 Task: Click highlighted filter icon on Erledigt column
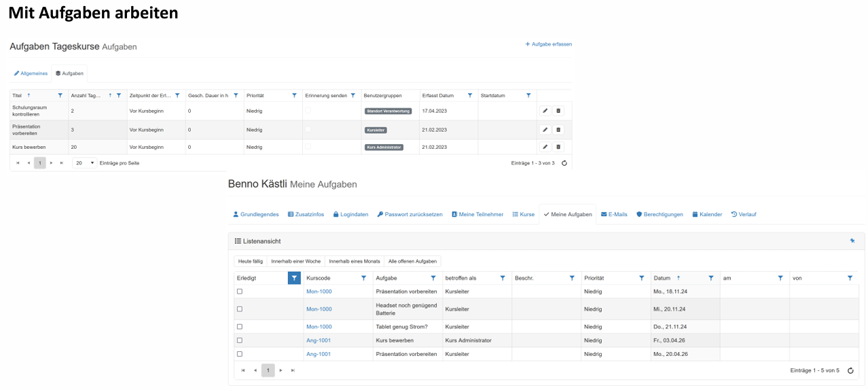click(293, 278)
